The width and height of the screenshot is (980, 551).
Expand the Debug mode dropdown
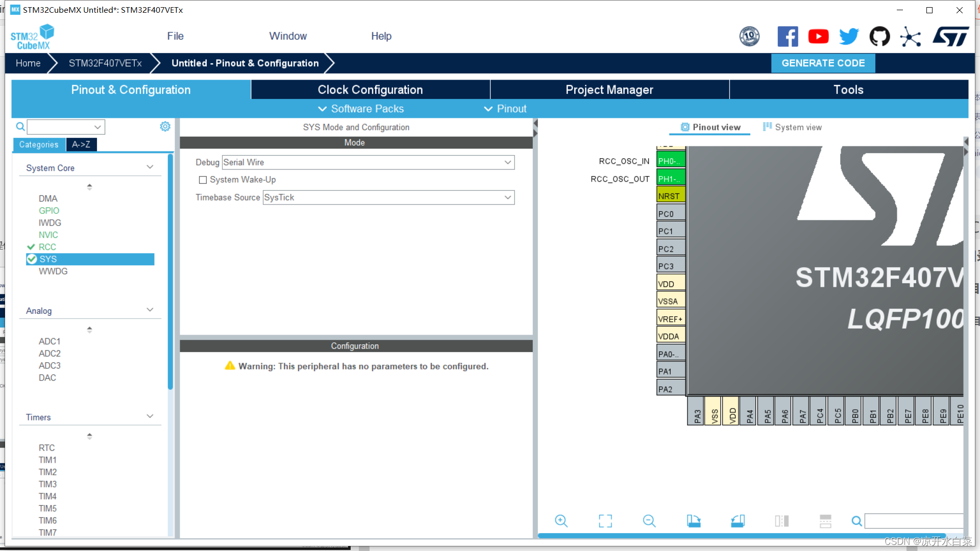tap(508, 162)
